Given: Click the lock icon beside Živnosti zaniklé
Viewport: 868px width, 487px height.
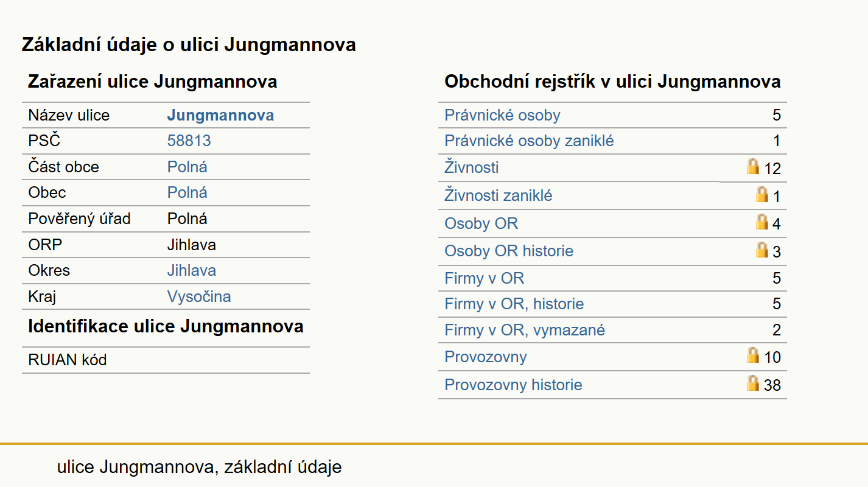Looking at the screenshot, I should pos(761,194).
